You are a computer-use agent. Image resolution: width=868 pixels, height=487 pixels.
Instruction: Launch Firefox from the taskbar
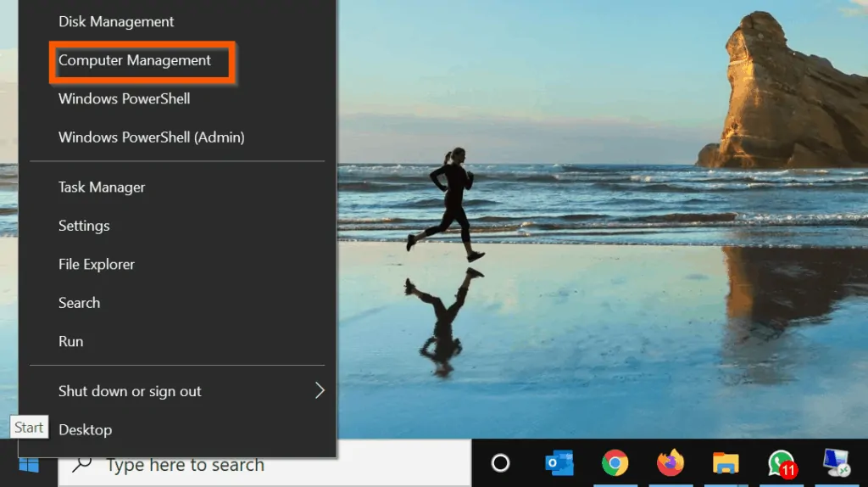point(670,462)
